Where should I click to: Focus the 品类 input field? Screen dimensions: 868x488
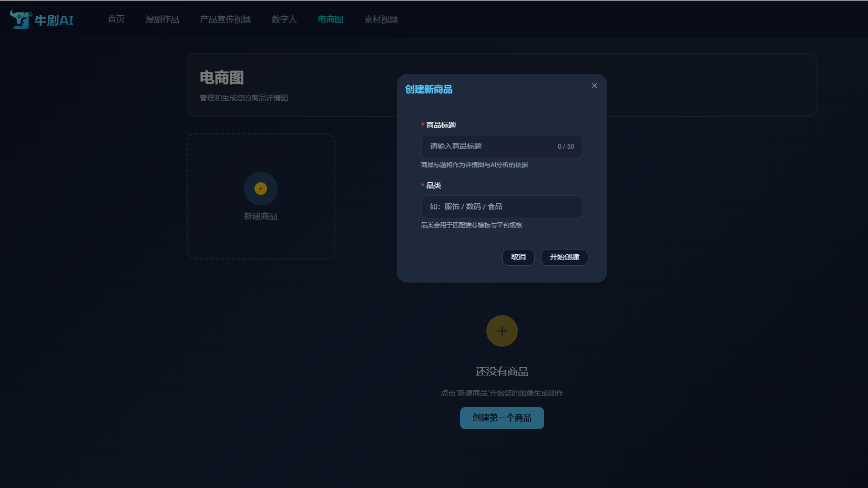tap(502, 207)
